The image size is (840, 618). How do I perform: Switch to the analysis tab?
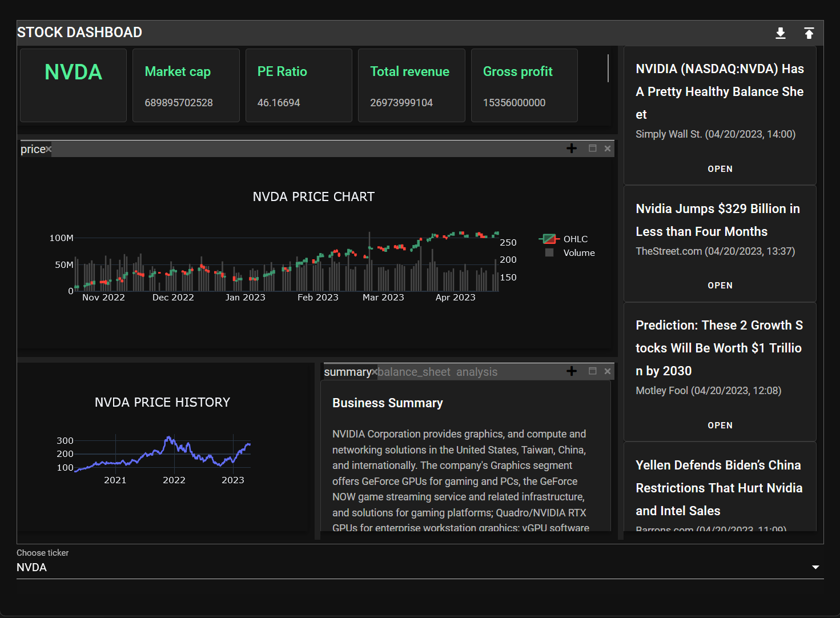pos(477,372)
